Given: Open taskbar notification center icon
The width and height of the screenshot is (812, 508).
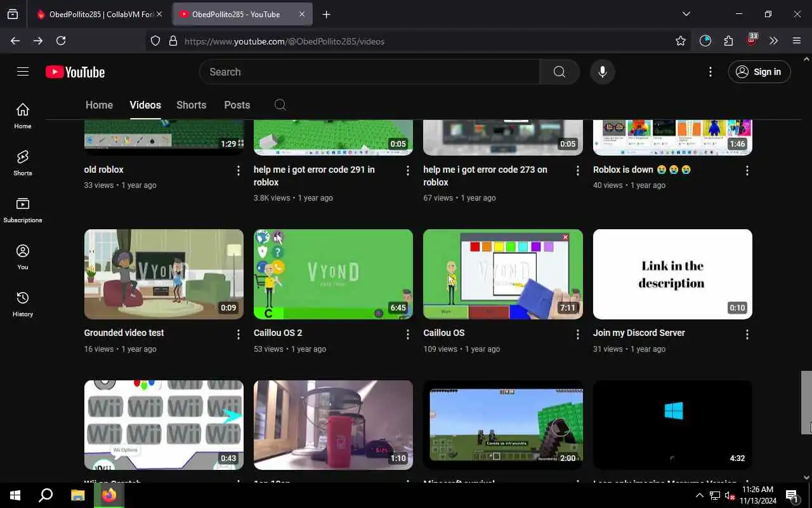Looking at the screenshot, I should tap(792, 495).
